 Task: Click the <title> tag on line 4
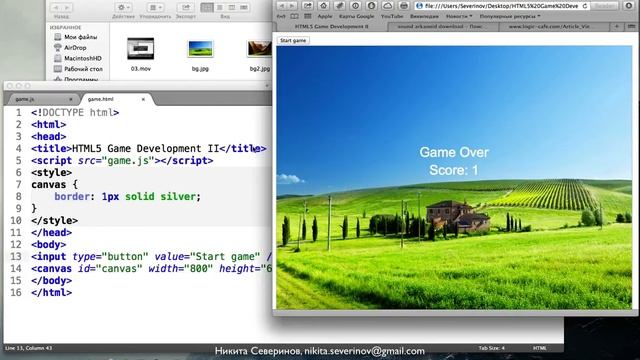click(x=51, y=149)
